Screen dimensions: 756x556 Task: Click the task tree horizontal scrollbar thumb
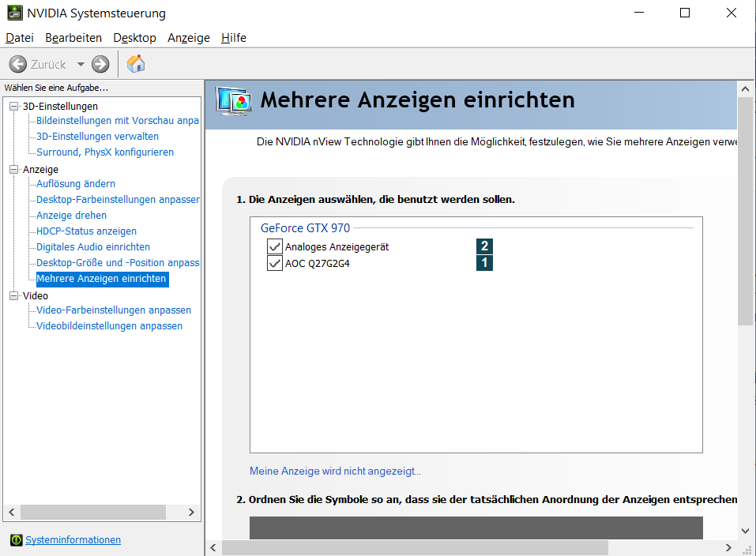pos(93,512)
